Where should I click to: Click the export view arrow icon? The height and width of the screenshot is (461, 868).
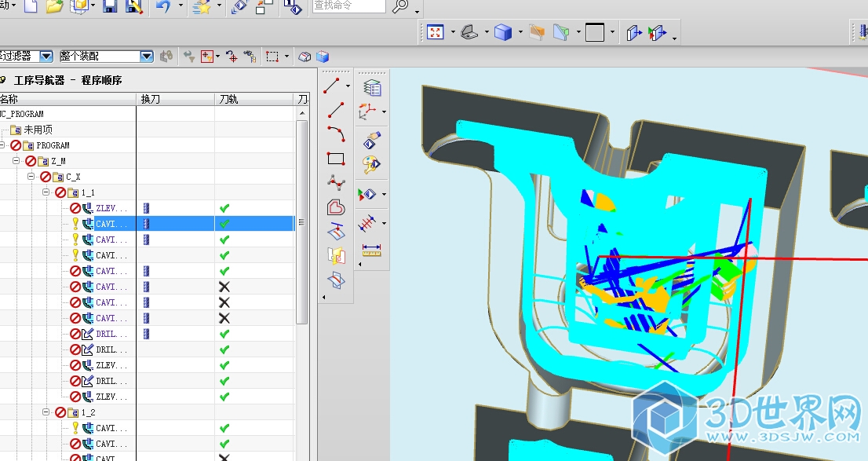[634, 33]
